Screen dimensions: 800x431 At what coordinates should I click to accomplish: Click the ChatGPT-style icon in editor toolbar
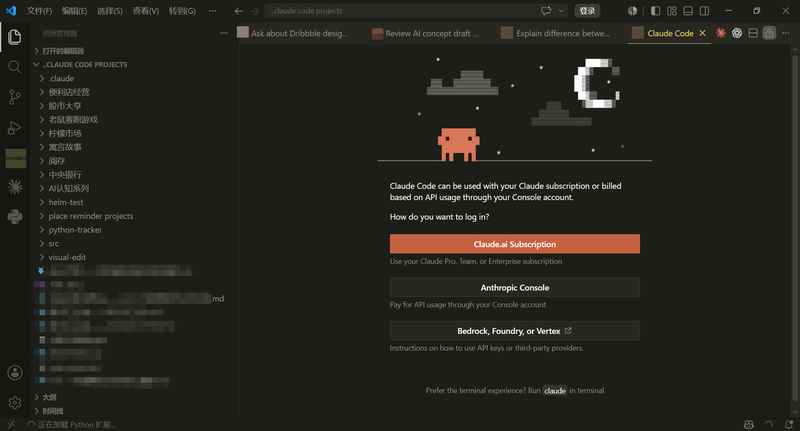click(x=737, y=33)
